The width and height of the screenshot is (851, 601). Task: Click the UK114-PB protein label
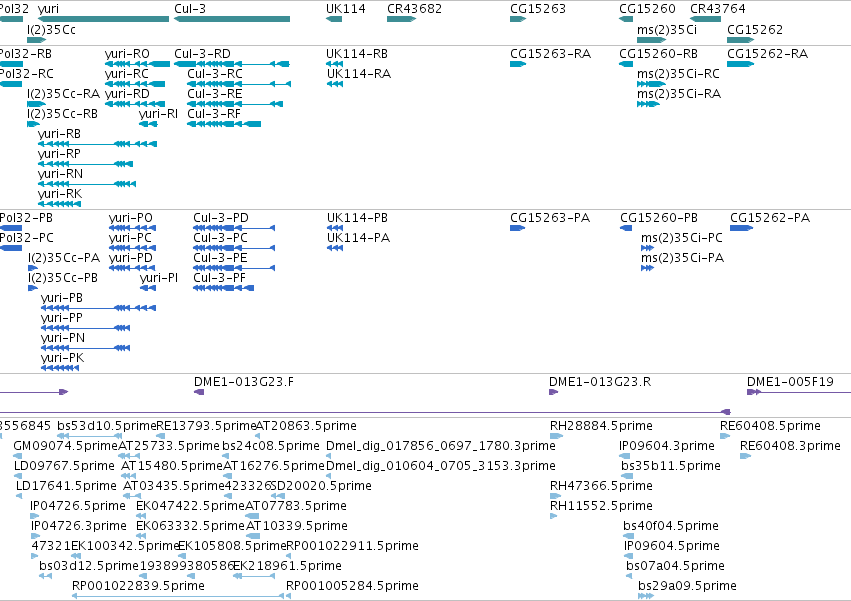tap(357, 218)
